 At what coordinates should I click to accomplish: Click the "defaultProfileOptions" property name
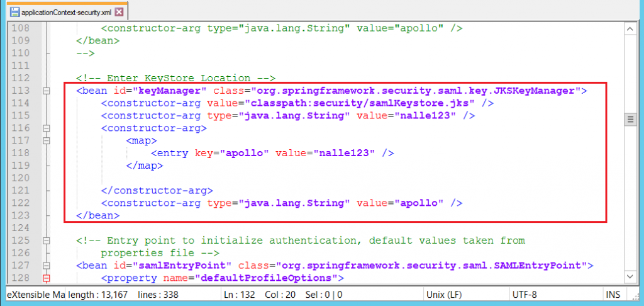(265, 278)
